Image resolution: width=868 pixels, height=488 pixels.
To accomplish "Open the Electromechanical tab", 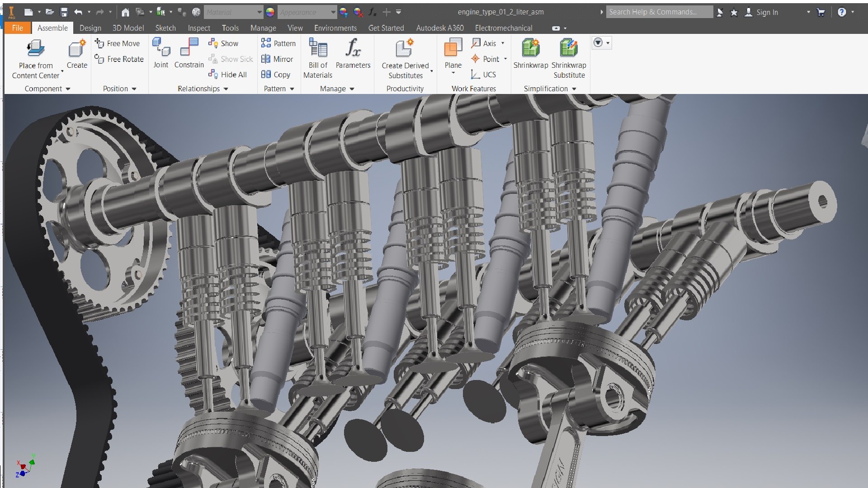I will pos(504,28).
